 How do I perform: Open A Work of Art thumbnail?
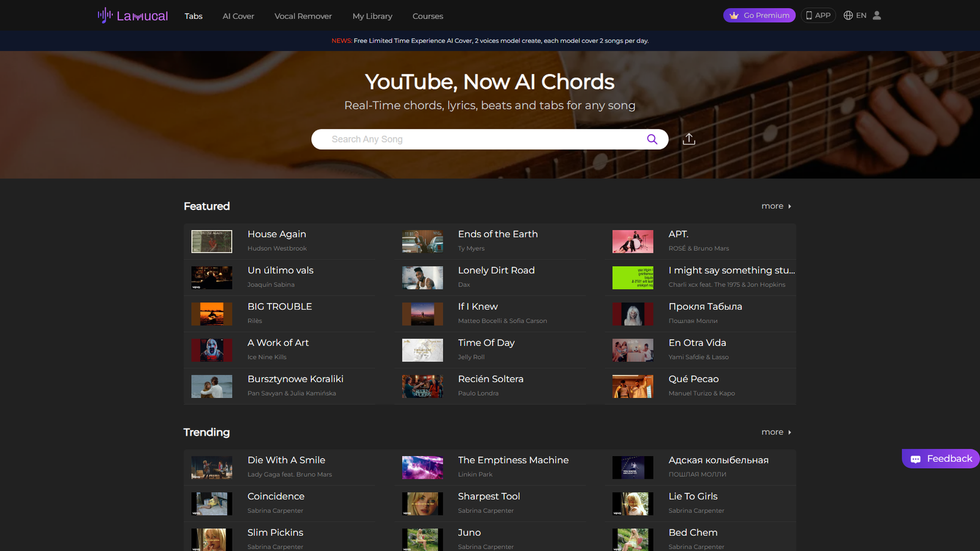212,350
